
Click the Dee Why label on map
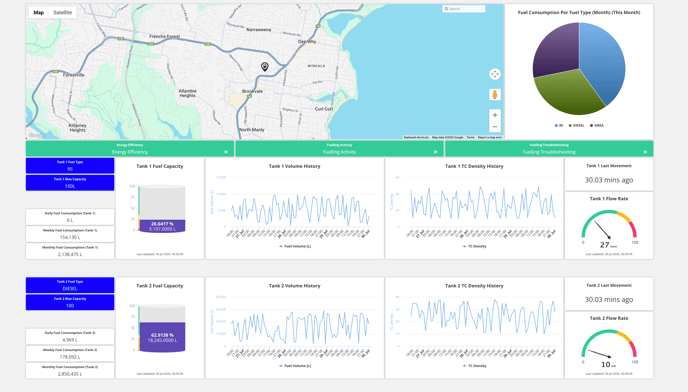point(307,42)
